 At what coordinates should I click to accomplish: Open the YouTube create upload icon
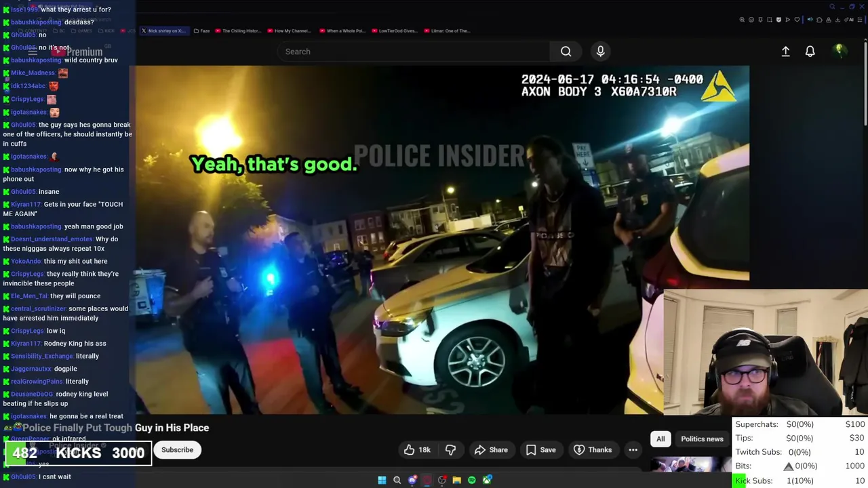click(x=785, y=52)
